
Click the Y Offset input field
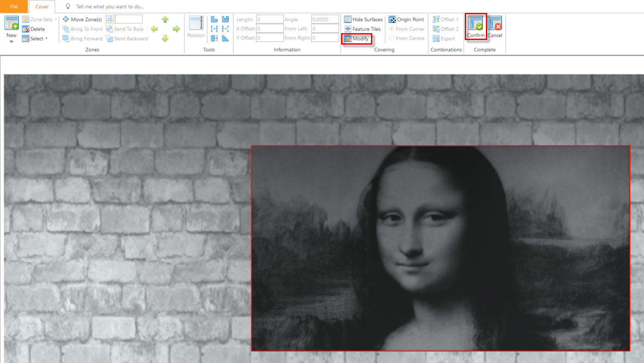[x=270, y=38]
